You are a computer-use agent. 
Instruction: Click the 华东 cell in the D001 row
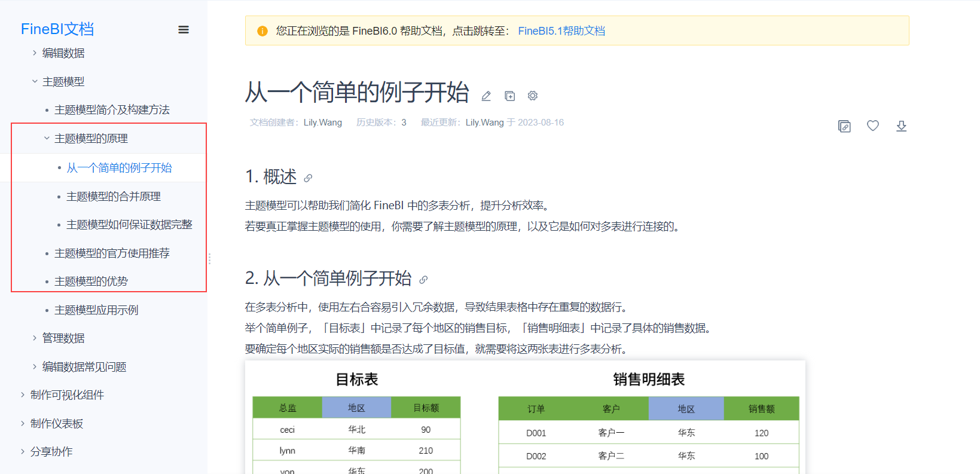[x=686, y=433]
